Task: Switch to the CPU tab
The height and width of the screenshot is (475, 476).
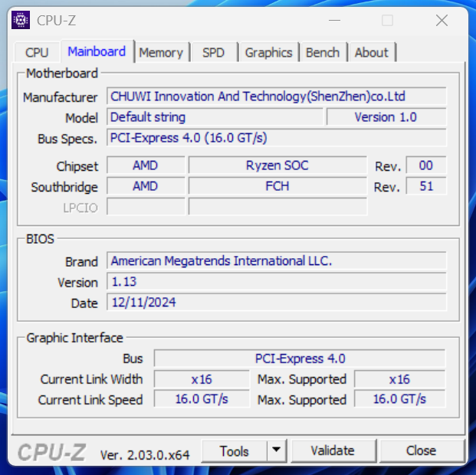Action: click(37, 53)
